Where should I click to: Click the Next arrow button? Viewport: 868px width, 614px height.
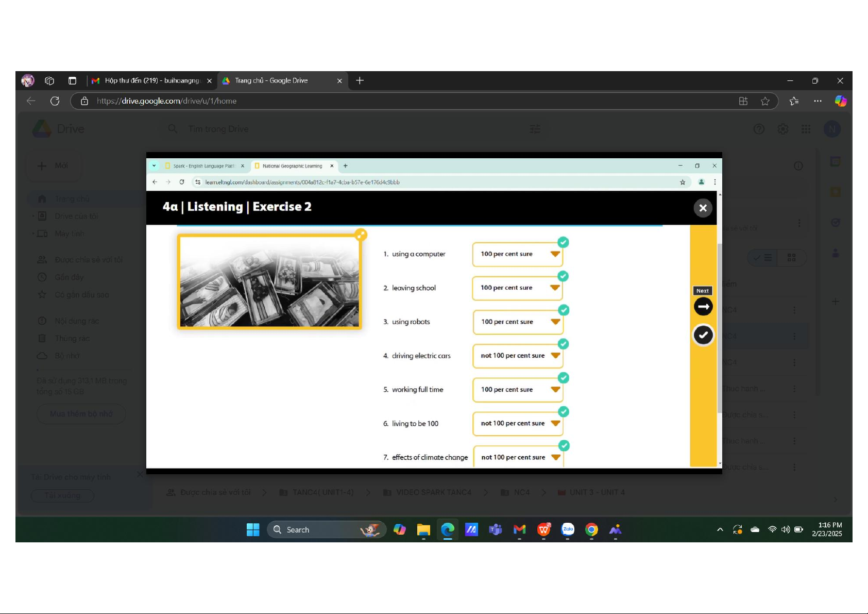[x=703, y=306]
